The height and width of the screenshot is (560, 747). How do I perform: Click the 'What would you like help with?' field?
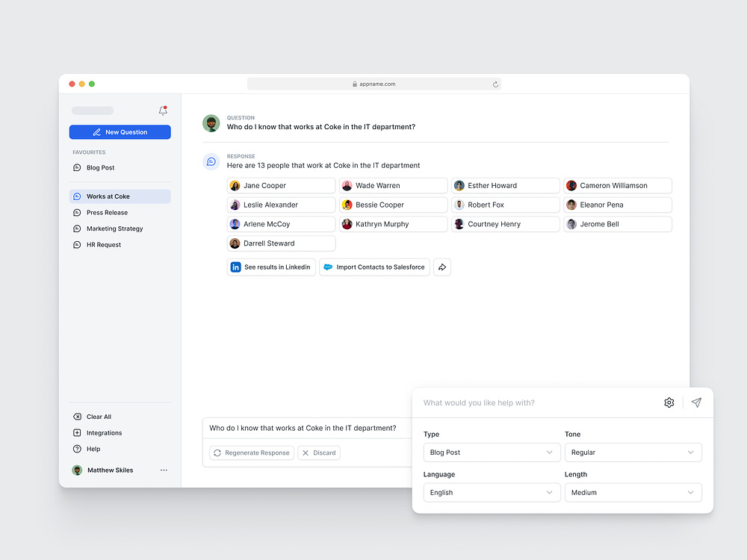(x=539, y=403)
